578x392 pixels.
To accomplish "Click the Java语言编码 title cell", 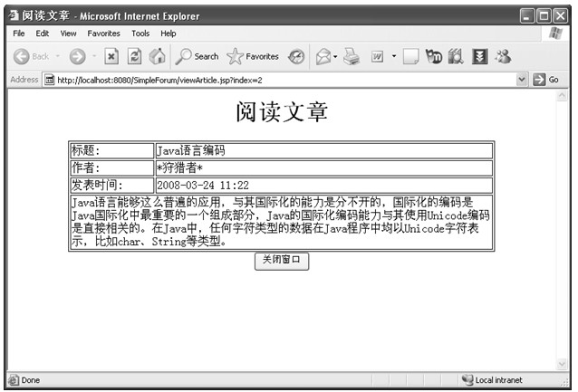I will pos(324,150).
